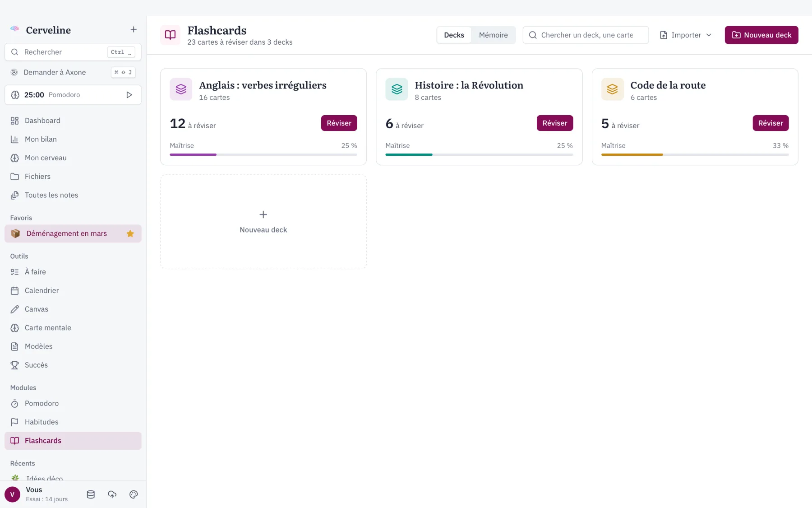Open Fichiers in the sidebar

tap(73, 177)
